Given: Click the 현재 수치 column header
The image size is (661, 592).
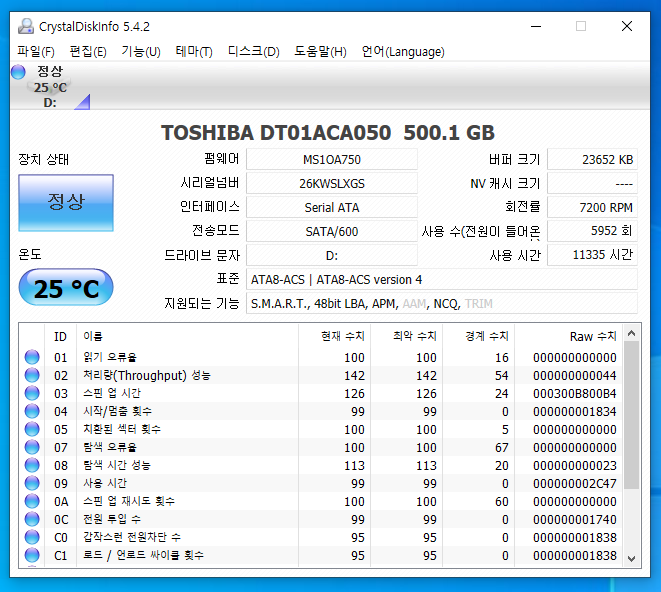Looking at the screenshot, I should [334, 336].
